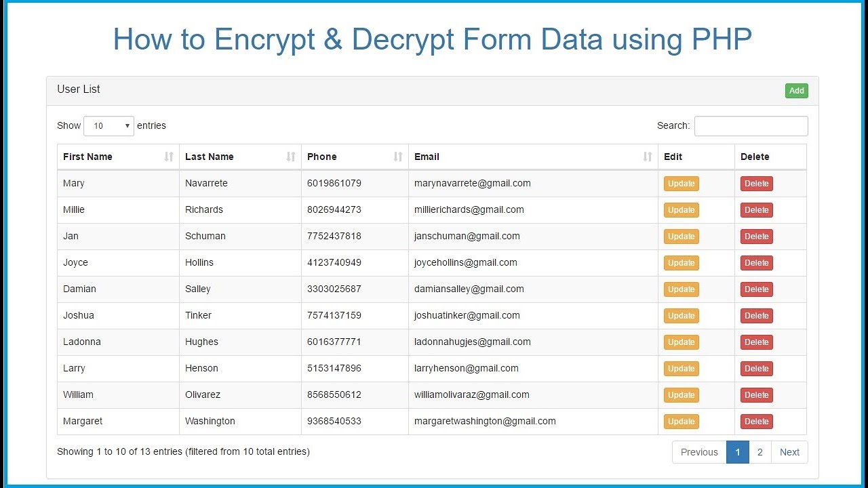Click the Previous pagination link
This screenshot has width=868, height=488.
pos(699,452)
